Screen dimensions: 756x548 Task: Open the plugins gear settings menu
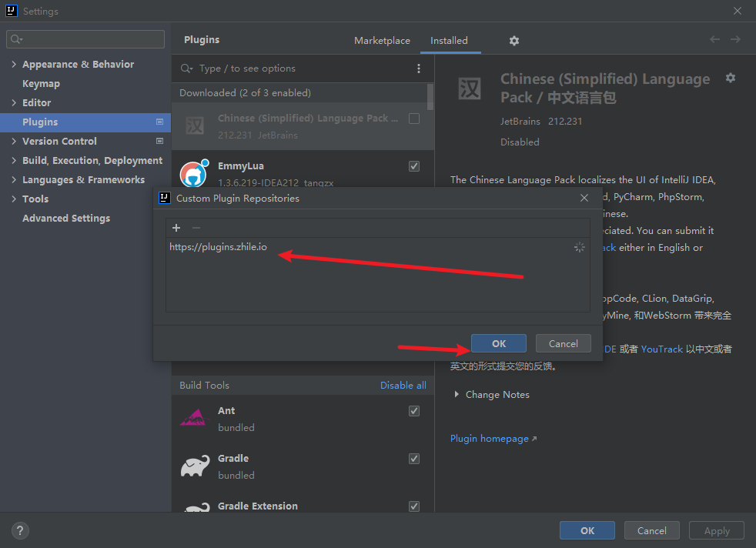click(514, 41)
